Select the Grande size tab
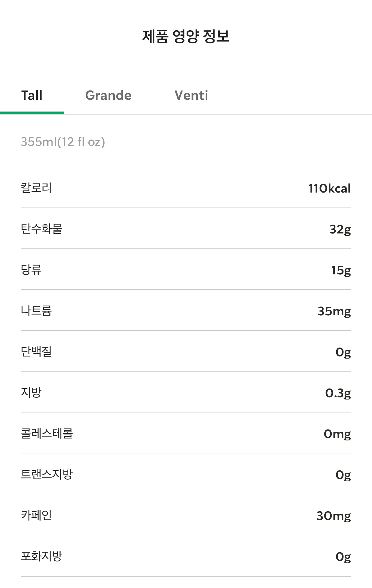Viewport: 372px width, 588px height. tap(108, 95)
